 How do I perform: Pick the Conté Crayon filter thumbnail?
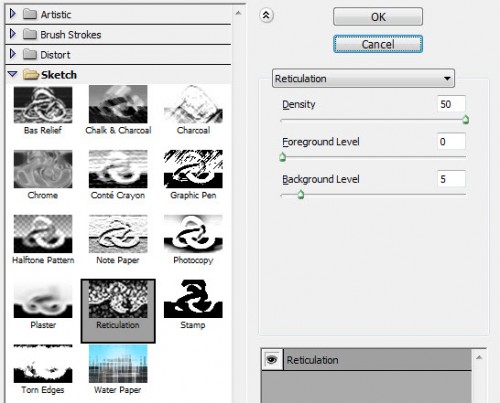click(118, 169)
